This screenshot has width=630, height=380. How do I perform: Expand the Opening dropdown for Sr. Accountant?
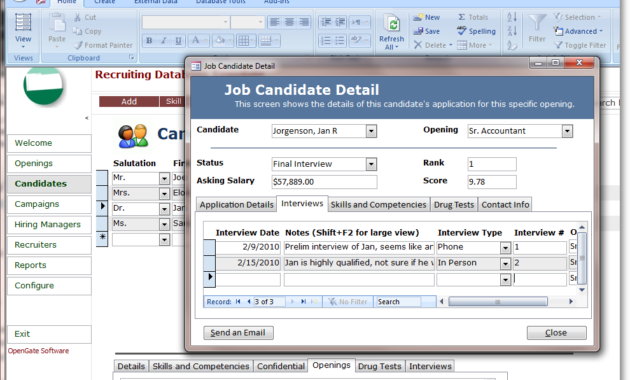click(567, 131)
